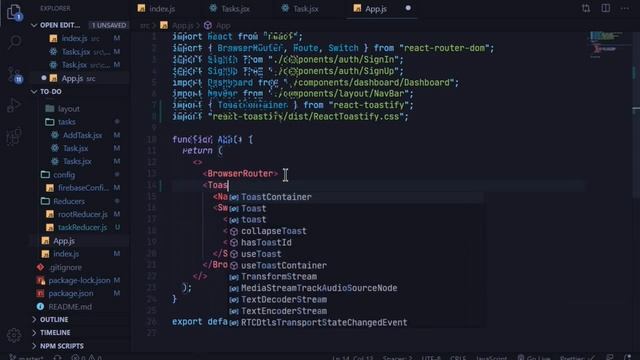Click the 1 UNSAVED badge
This screenshot has width=640, height=360.
[x=109, y=25]
